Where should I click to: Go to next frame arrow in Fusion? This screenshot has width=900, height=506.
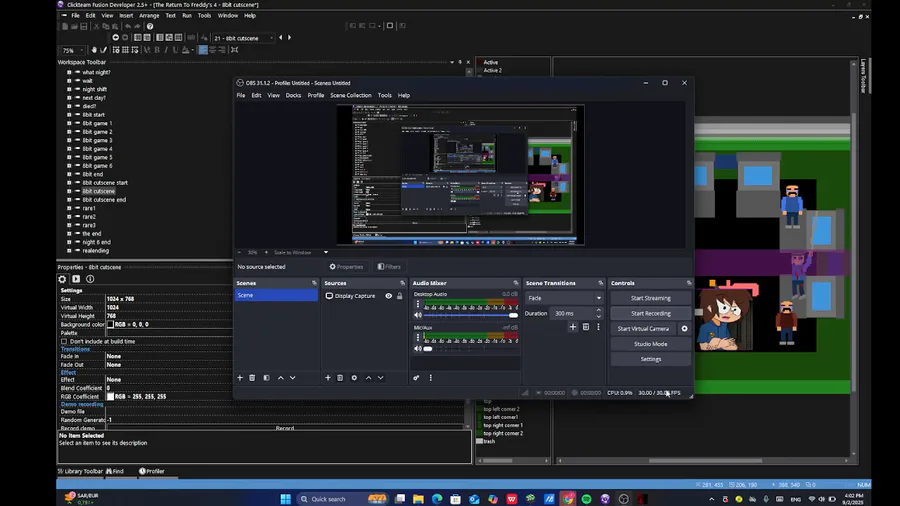289,37
